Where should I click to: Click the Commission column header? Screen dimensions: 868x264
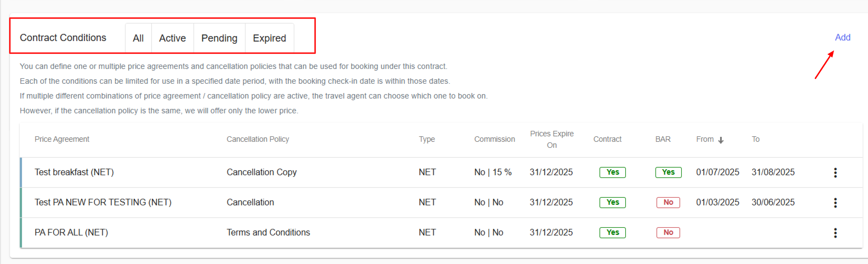[494, 139]
